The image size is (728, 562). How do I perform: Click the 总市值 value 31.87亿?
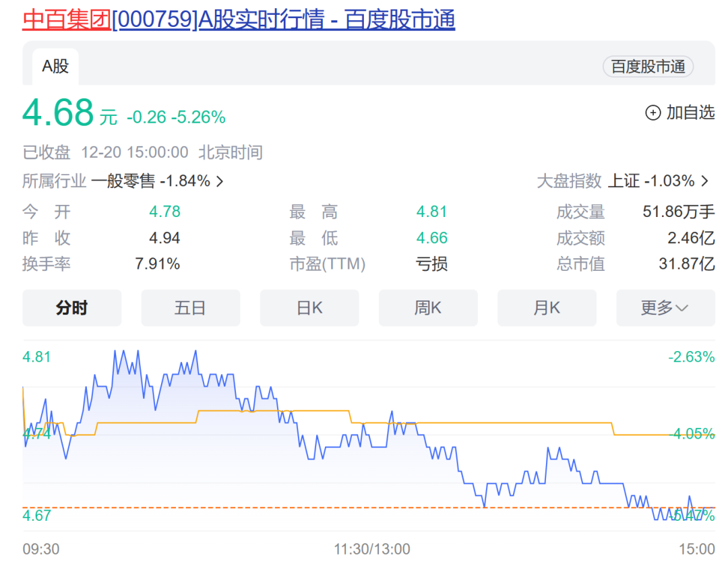pos(687,264)
